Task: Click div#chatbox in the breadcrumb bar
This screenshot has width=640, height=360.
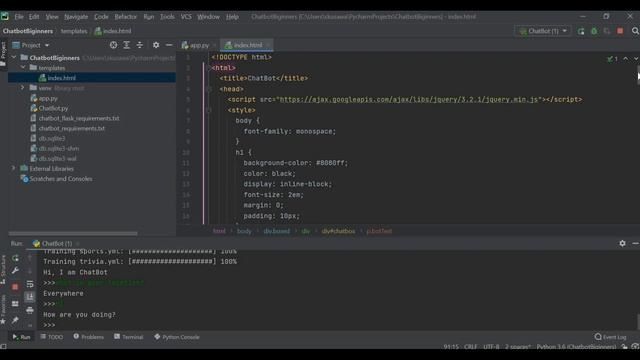Action: tap(338, 231)
